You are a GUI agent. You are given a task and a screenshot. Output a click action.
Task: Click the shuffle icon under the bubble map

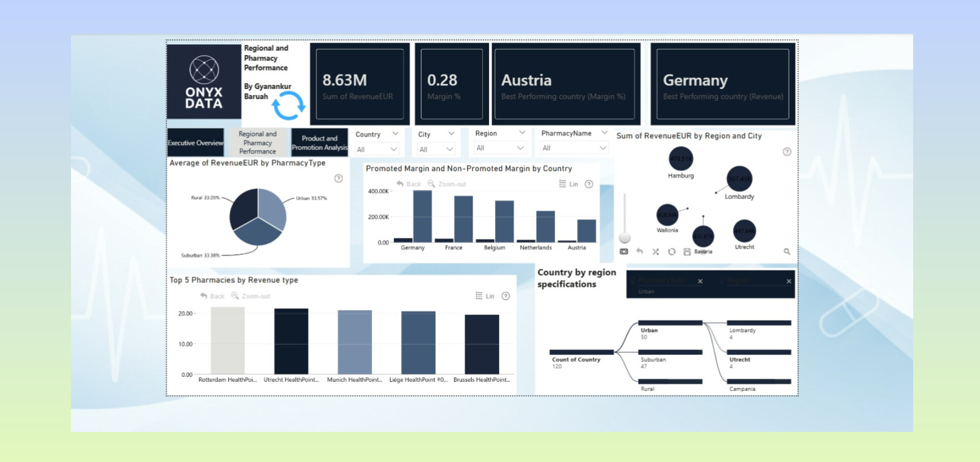pos(656,252)
